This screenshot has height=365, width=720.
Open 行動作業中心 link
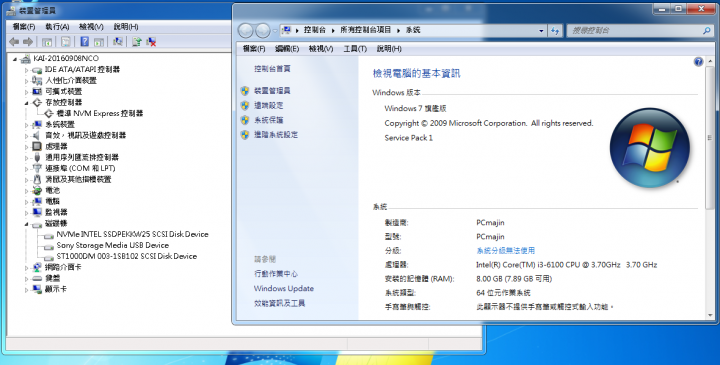click(276, 274)
